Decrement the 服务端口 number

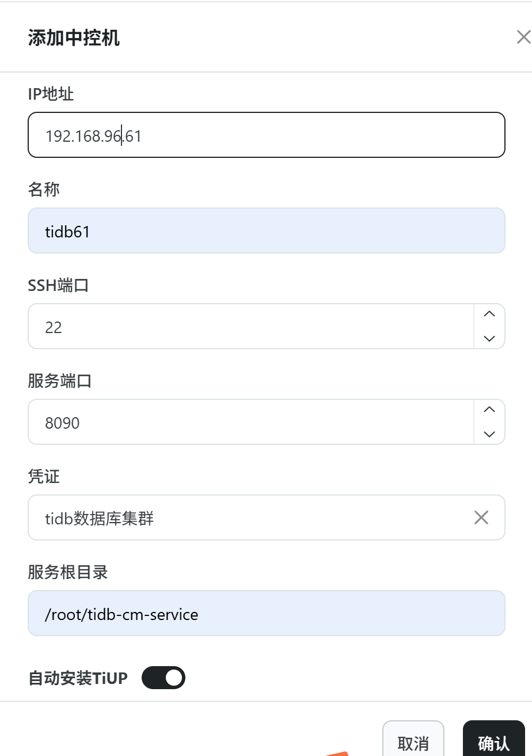coord(489,434)
